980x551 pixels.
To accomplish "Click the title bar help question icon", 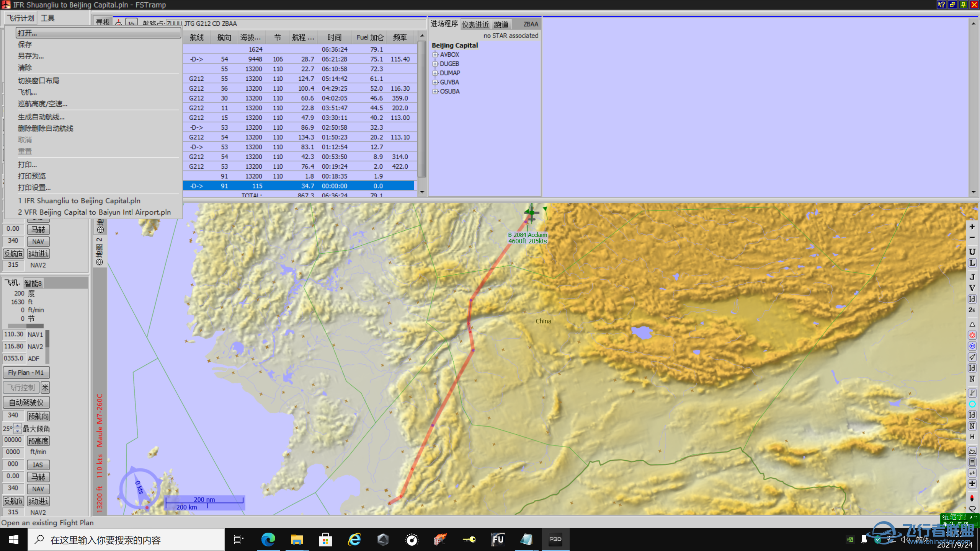I will click(x=941, y=5).
